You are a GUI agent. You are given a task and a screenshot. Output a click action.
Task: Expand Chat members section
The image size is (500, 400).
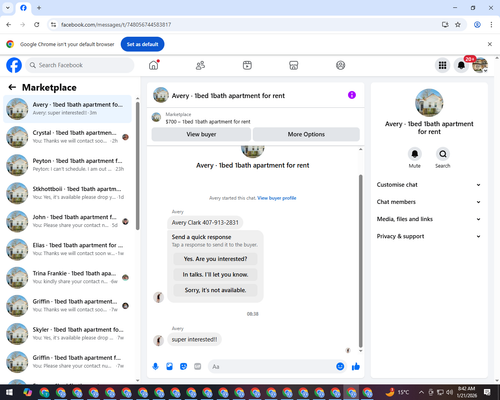[429, 202]
